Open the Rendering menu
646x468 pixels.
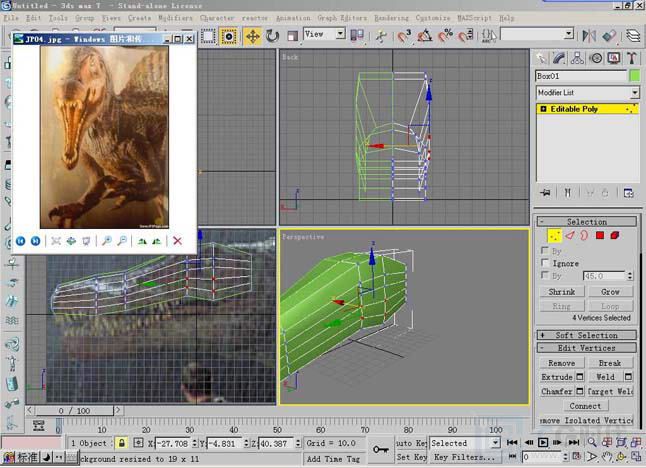pos(391,18)
